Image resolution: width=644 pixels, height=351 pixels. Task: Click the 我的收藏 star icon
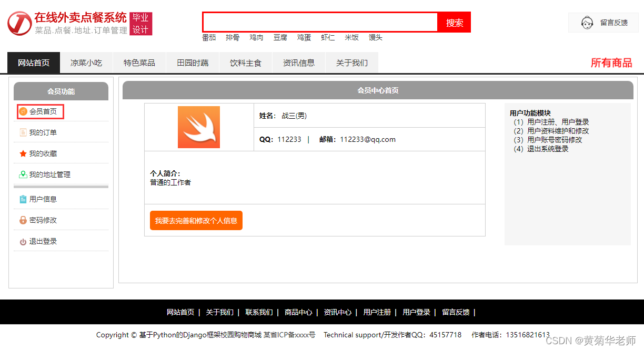[23, 153]
